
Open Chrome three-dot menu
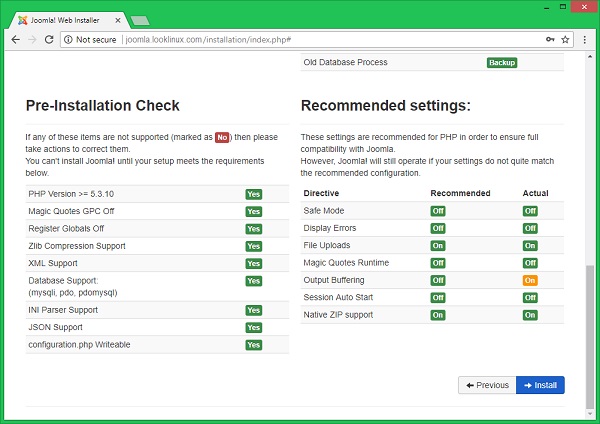tap(585, 39)
